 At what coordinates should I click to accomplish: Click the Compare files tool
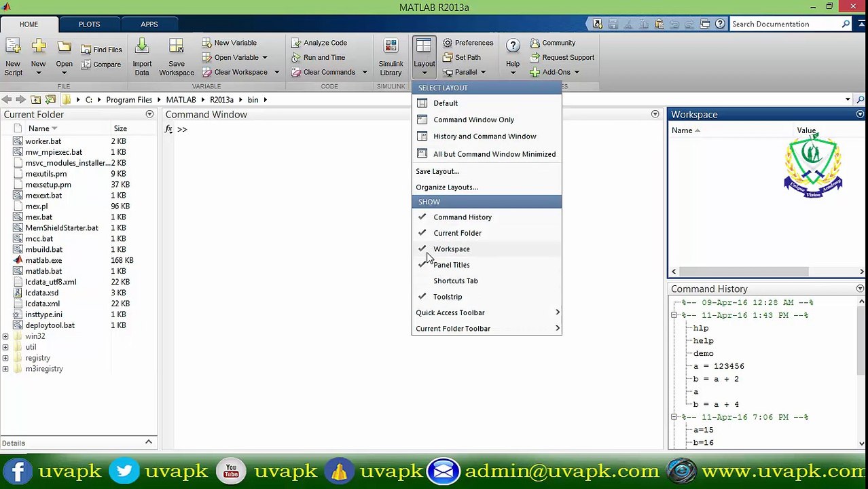pos(101,65)
